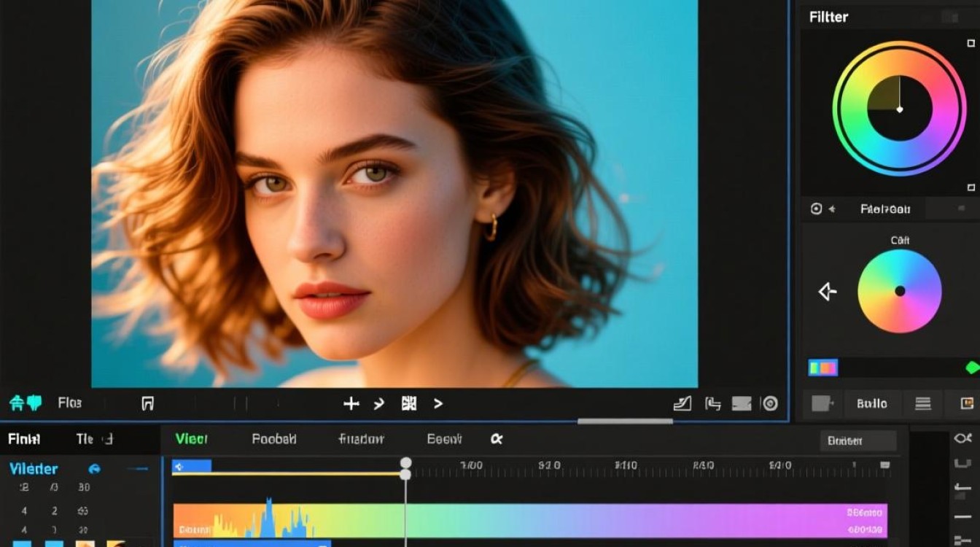The image size is (980, 547).
Task: Click the timeline playhead marker
Action: 405,463
